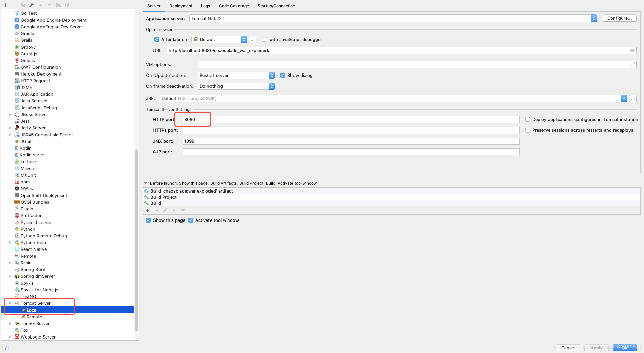
Task: Click browser ellipsis browse button
Action: click(x=253, y=40)
